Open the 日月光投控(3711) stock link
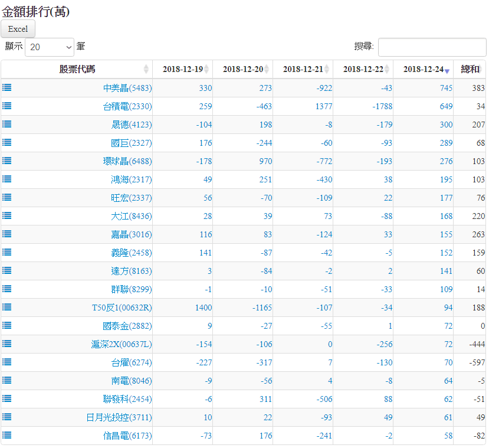This screenshot has height=448, width=489. point(119,417)
